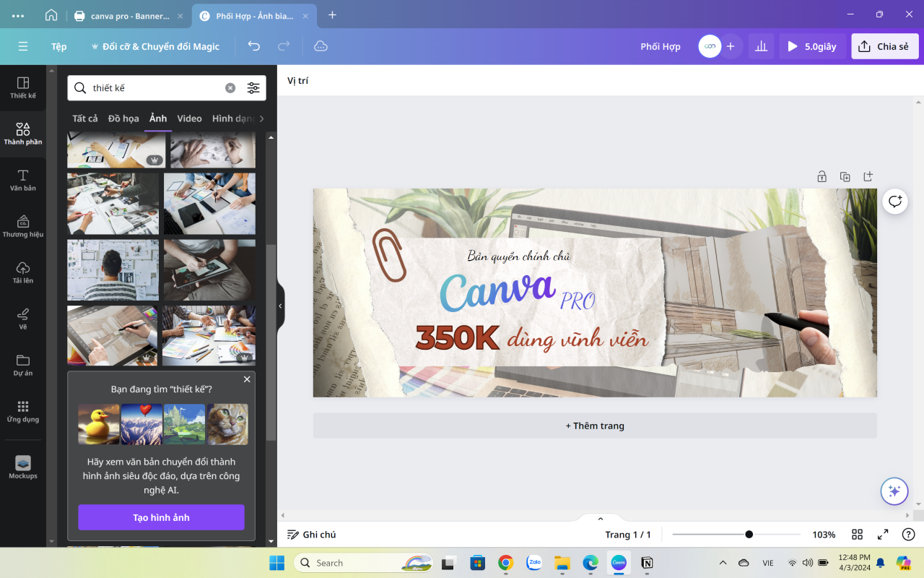This screenshot has width=924, height=578.
Task: Switch to the Video tab
Action: [189, 118]
